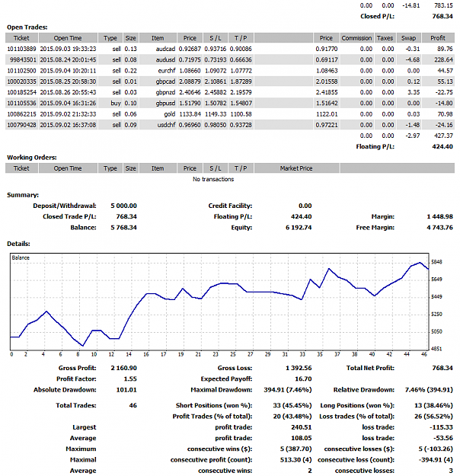460x476 pixels.
Task: Click the audcad profit value 89.76
Action: coord(445,49)
